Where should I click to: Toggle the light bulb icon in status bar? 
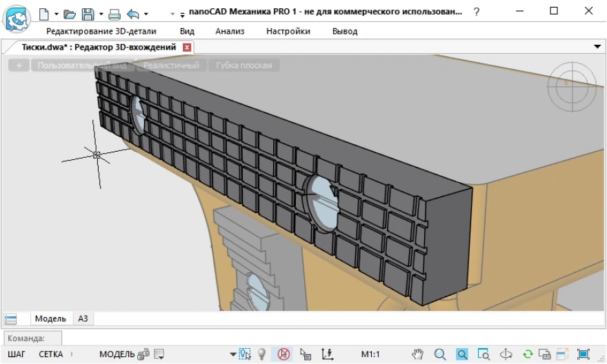[x=262, y=354]
